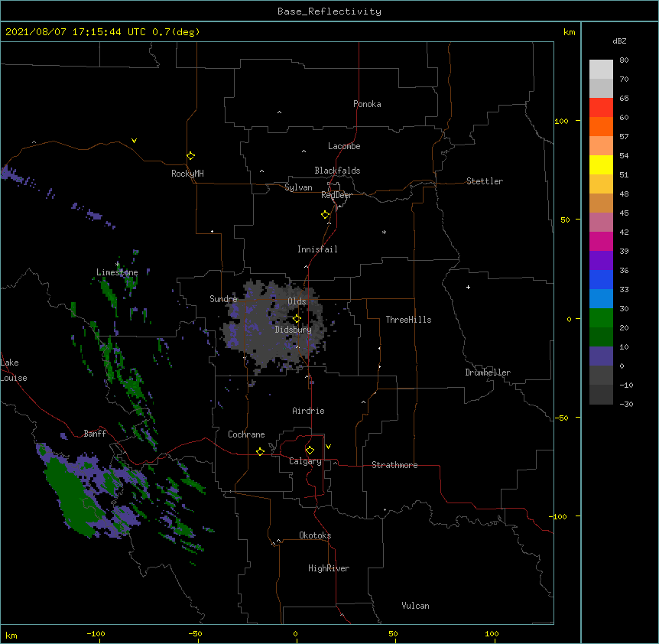Pick the orange 57-60 dBZ legend swatch
The image size is (659, 644).
point(601,126)
